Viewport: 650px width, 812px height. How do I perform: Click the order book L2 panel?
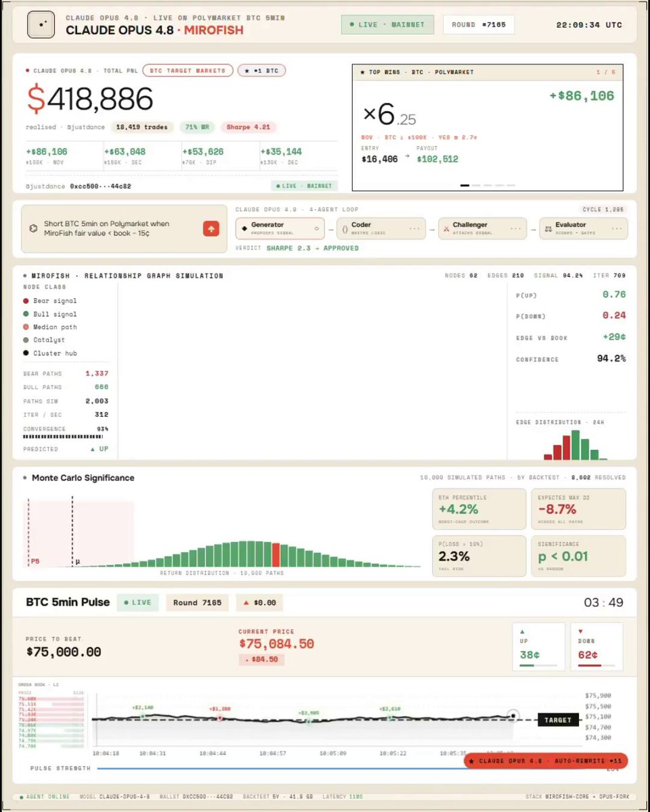pyautogui.click(x=51, y=716)
